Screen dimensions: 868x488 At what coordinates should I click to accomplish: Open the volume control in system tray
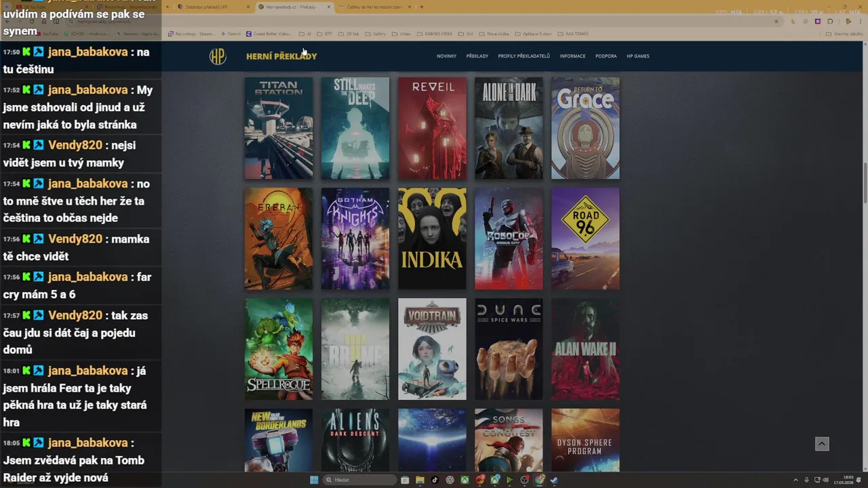coord(825,480)
